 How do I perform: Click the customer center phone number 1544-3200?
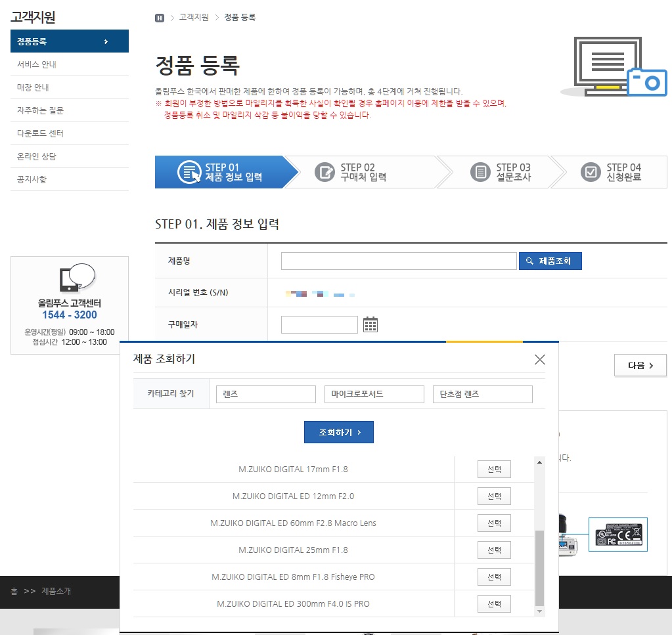tap(70, 315)
